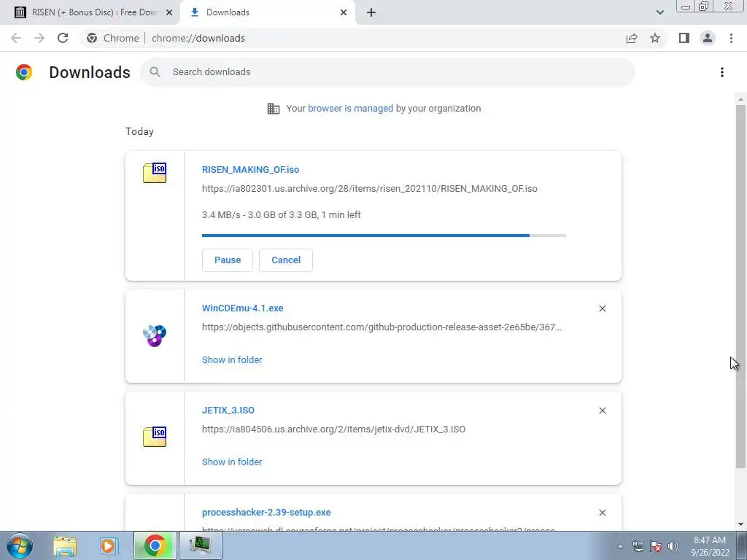Click the Show desktop strip
The image size is (747, 560).
click(x=742, y=545)
